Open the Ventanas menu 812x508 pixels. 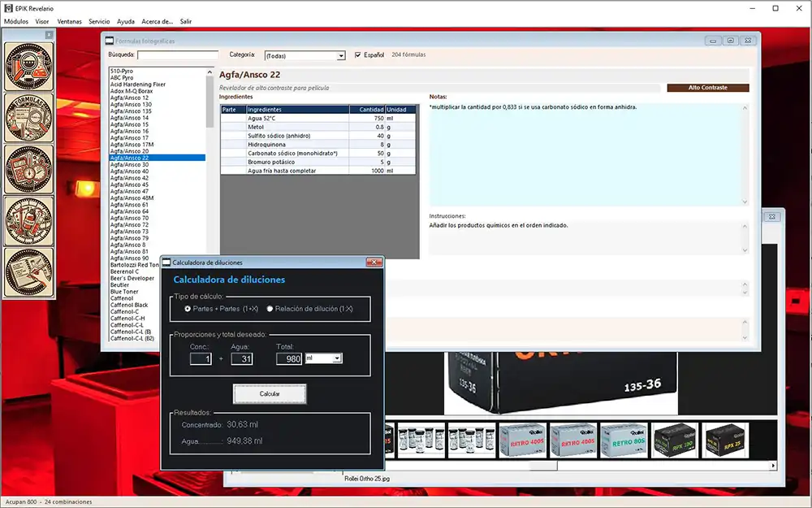69,21
